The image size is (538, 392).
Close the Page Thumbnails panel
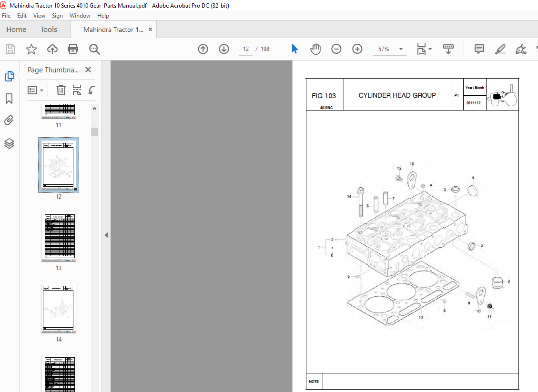pyautogui.click(x=88, y=70)
